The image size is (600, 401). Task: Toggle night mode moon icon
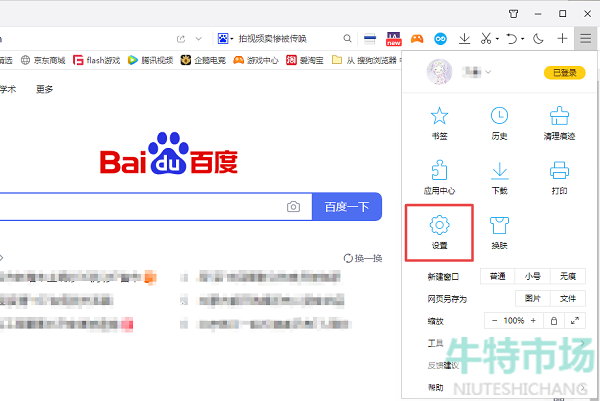pos(538,39)
